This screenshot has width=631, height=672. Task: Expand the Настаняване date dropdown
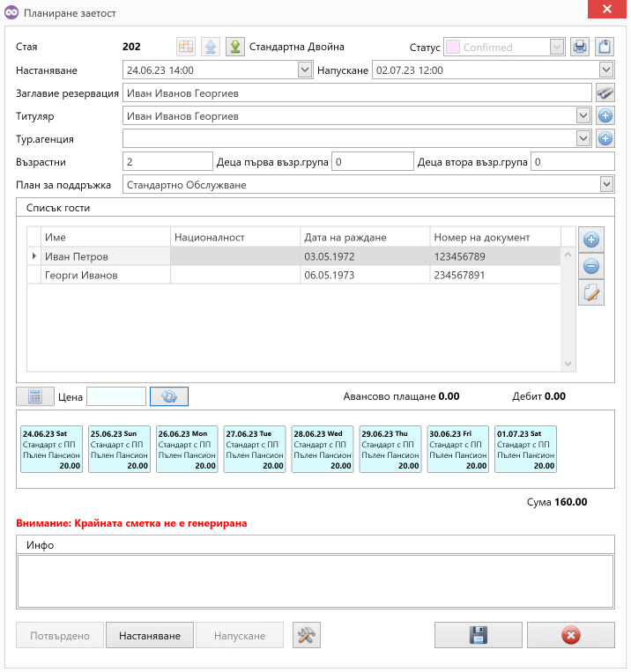pyautogui.click(x=305, y=70)
